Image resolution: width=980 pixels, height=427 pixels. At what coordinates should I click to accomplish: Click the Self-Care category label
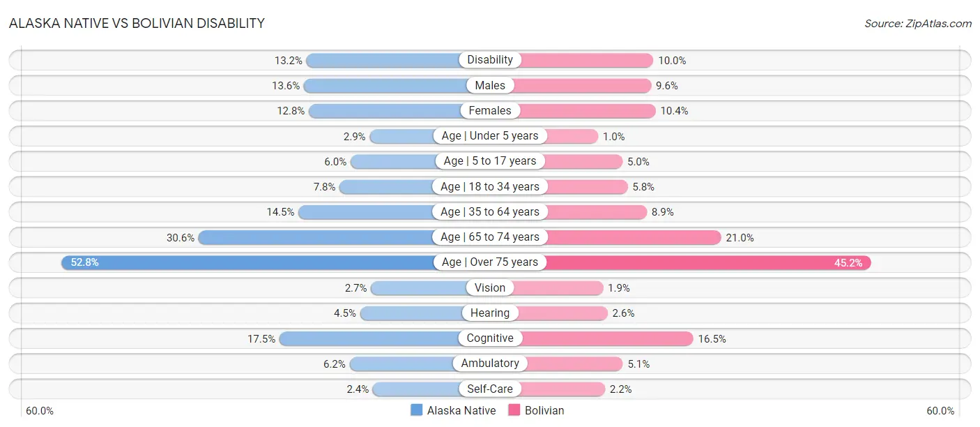[490, 389]
